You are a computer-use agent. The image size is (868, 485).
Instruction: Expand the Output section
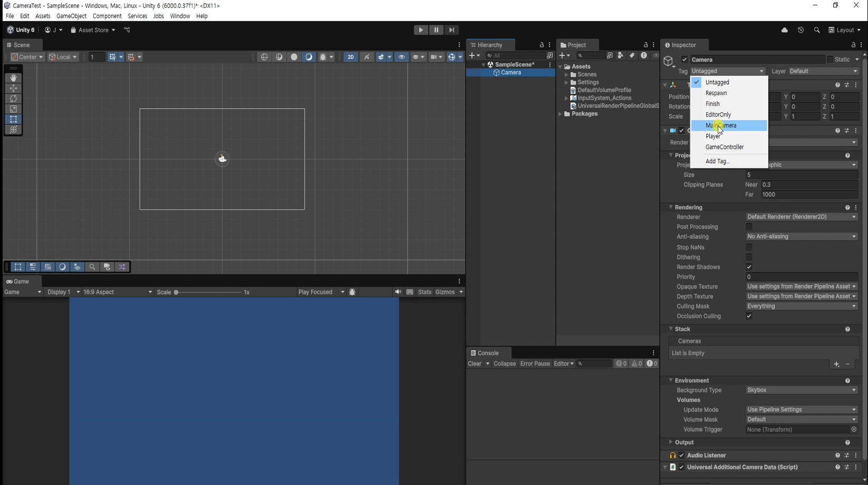(x=684, y=442)
